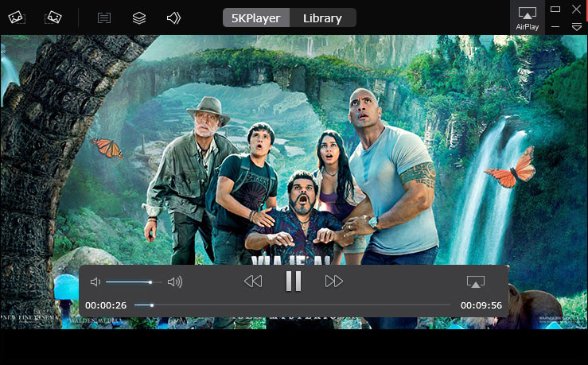Open the subtitle text icon
This screenshot has height=365, width=588.
(104, 17)
